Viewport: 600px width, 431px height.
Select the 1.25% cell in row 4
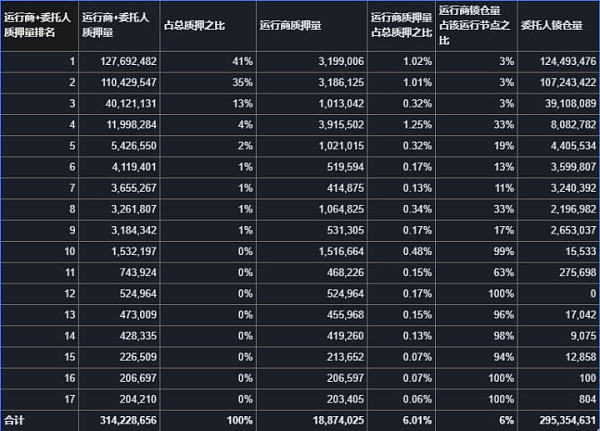point(416,124)
